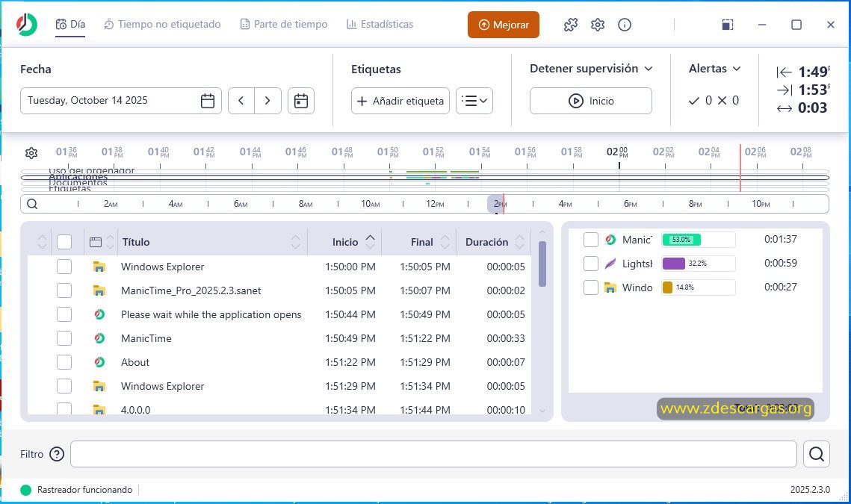Switch to compact window mode icon
Viewport: 851px width, 504px height.
coord(727,25)
